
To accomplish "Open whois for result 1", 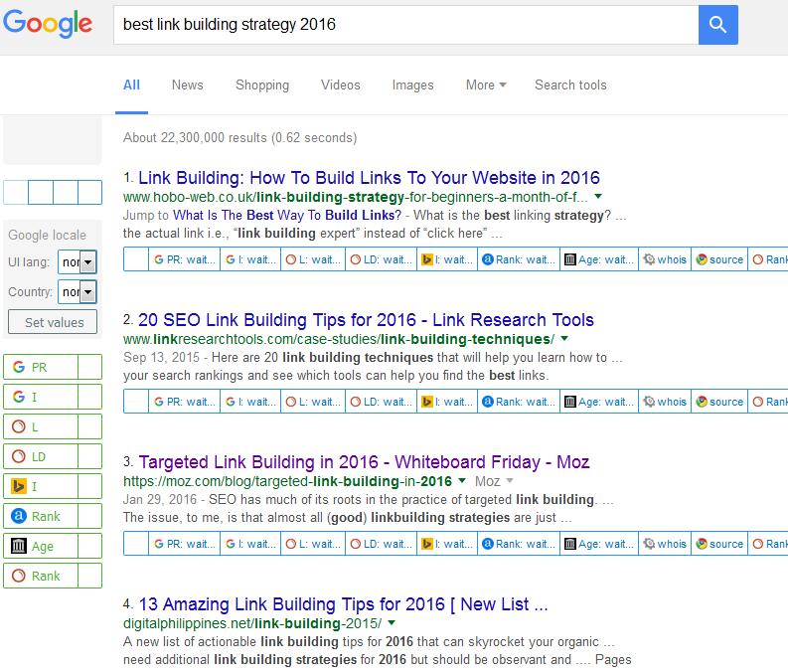I will [665, 259].
